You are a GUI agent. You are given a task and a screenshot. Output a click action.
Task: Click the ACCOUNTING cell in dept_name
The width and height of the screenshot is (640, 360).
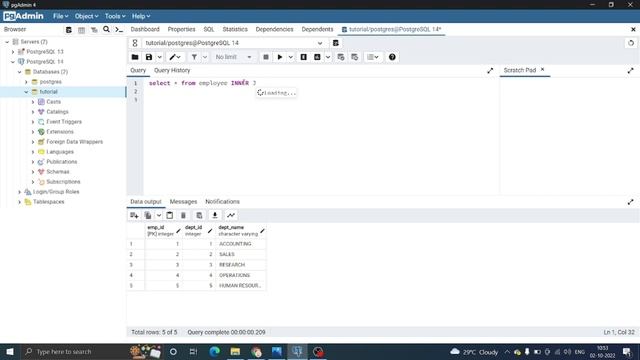(x=240, y=244)
